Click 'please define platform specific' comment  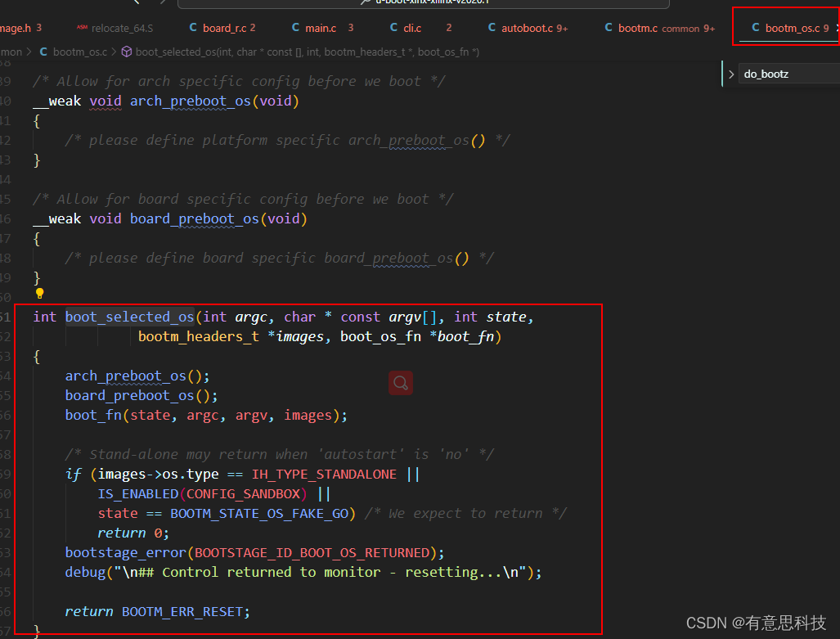288,141
